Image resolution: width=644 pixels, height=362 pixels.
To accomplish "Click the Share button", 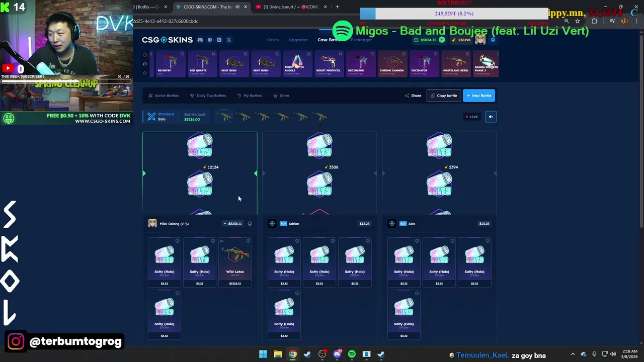I will (413, 96).
